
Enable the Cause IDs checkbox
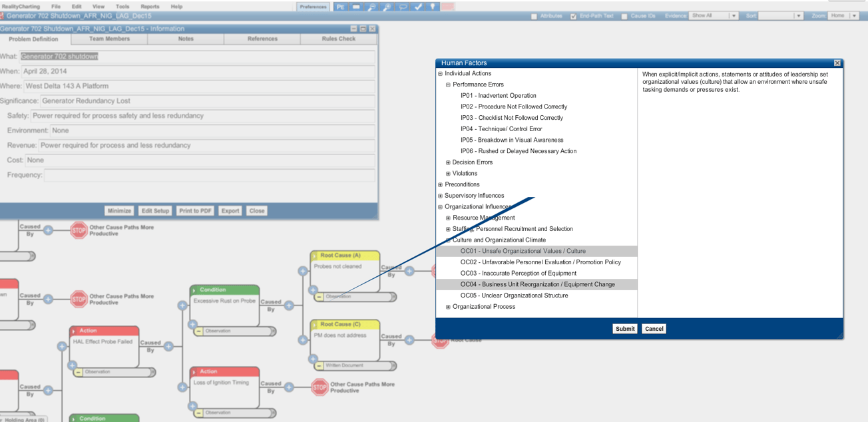(624, 15)
